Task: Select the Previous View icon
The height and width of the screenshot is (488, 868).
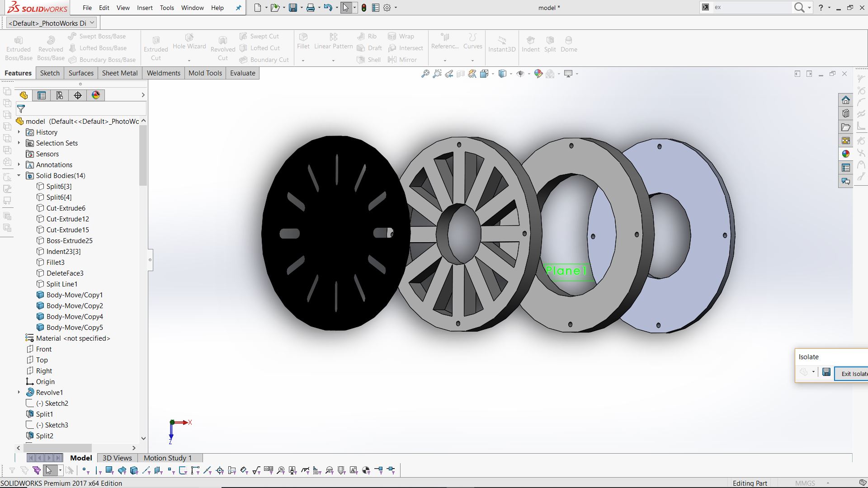Action: click(449, 74)
